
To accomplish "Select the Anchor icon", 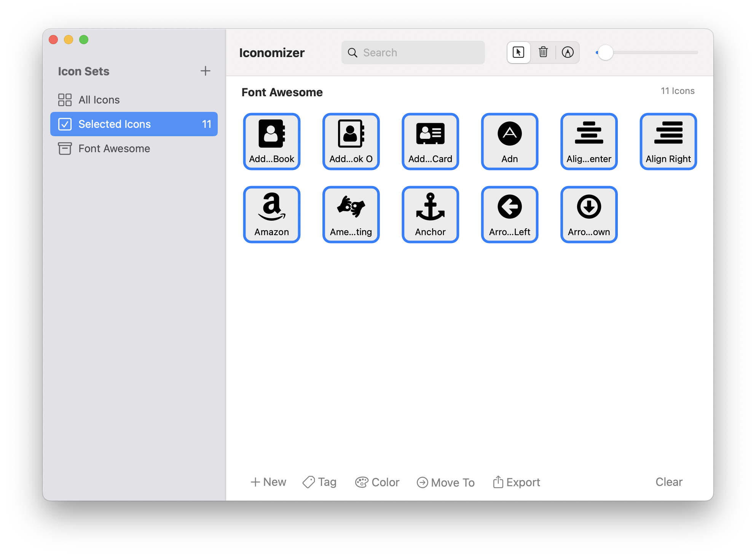I will (x=430, y=214).
